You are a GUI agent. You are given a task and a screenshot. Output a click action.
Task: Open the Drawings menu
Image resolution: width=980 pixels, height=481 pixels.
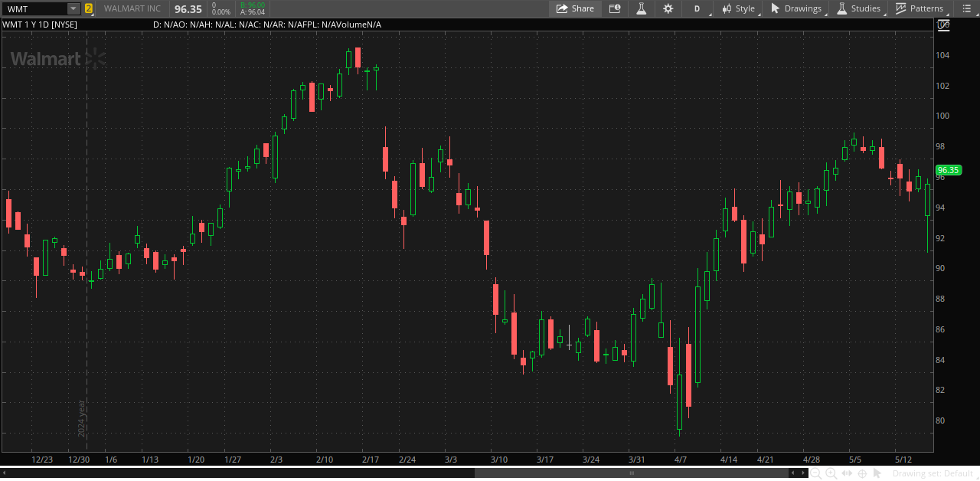[795, 8]
